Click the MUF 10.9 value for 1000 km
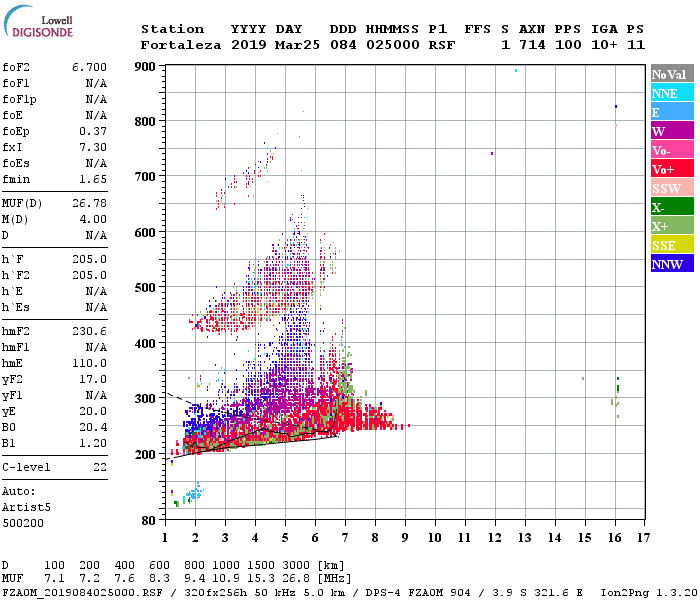This screenshot has width=700, height=600. [x=226, y=579]
